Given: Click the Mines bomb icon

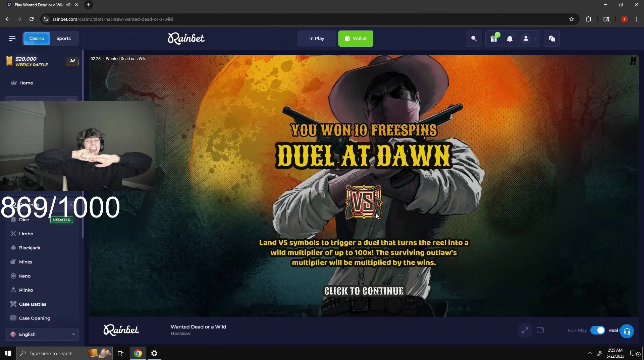Looking at the screenshot, I should (13, 262).
